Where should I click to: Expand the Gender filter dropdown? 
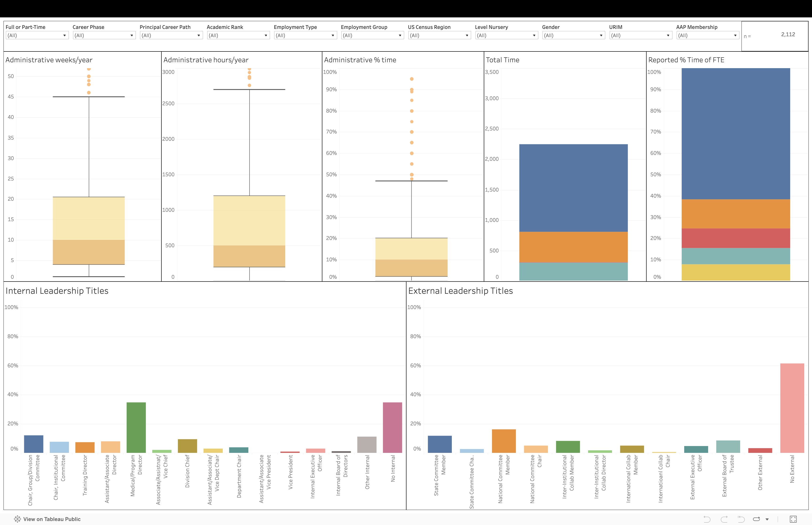pyautogui.click(x=574, y=35)
